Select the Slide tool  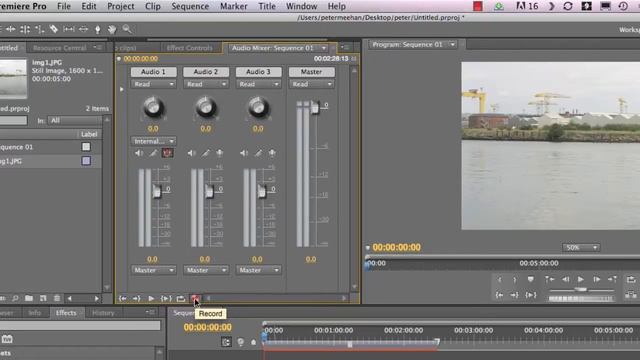83,29
